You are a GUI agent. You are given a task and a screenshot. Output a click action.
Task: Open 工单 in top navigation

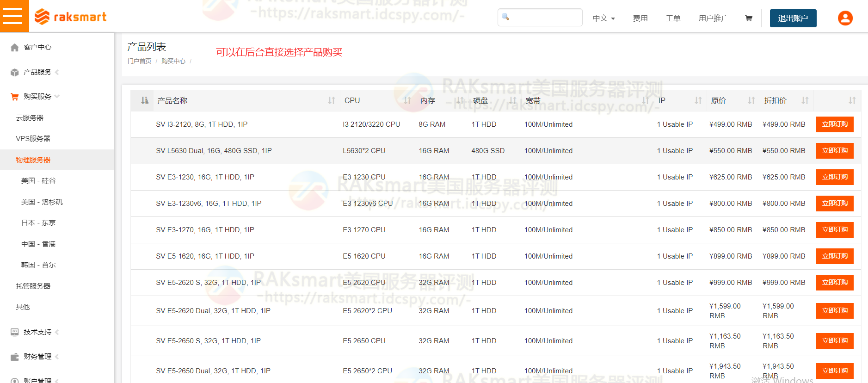673,19
